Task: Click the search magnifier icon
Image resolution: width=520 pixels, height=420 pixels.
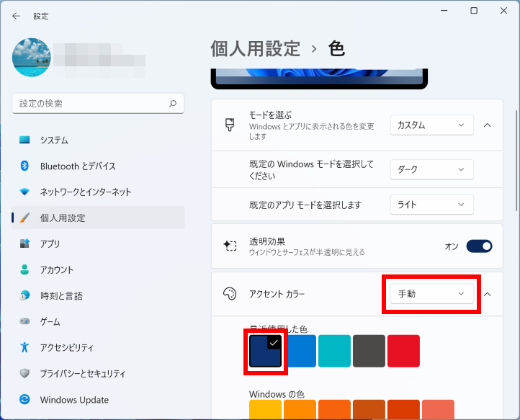Action: coord(173,104)
